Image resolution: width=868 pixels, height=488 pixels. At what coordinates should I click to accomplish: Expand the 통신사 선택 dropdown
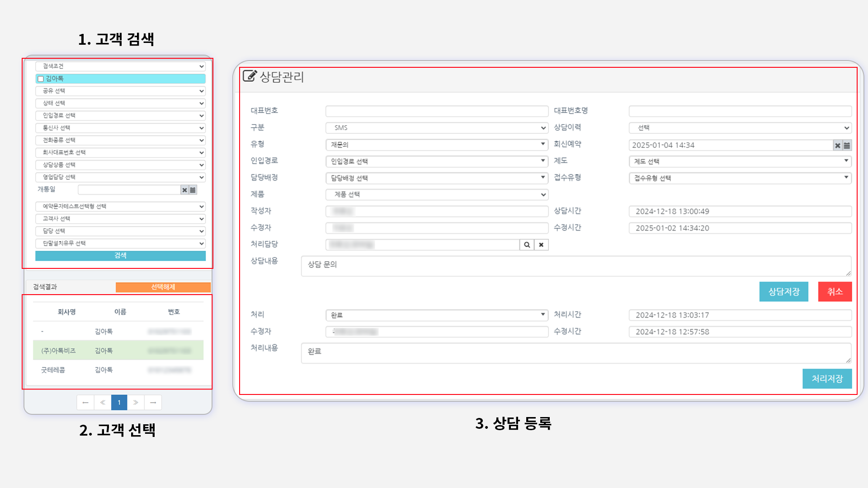(x=120, y=128)
